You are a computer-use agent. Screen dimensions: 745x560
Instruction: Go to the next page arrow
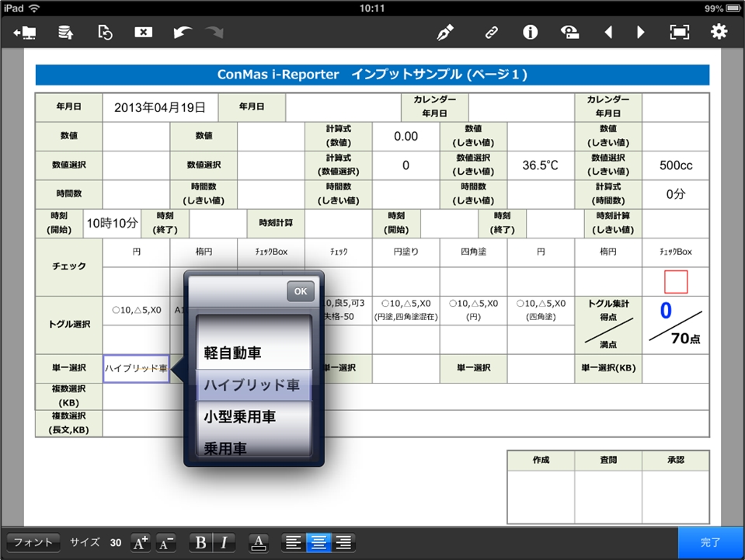[641, 32]
